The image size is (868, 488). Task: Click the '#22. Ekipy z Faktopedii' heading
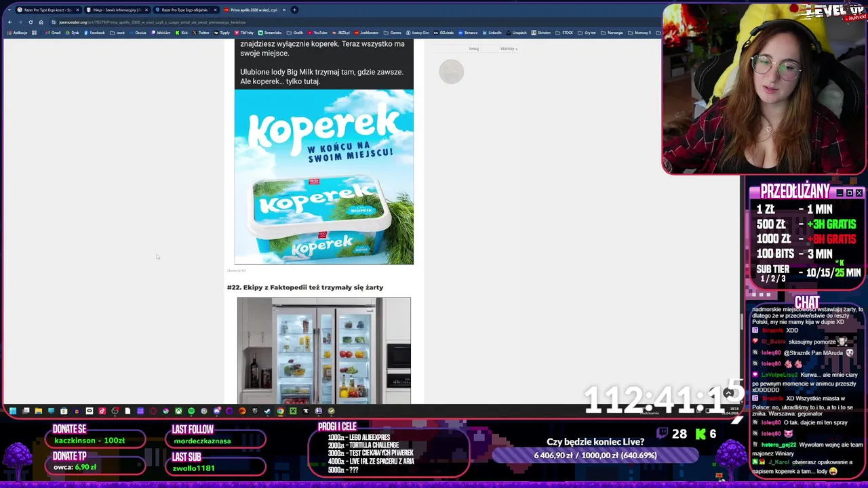[305, 287]
